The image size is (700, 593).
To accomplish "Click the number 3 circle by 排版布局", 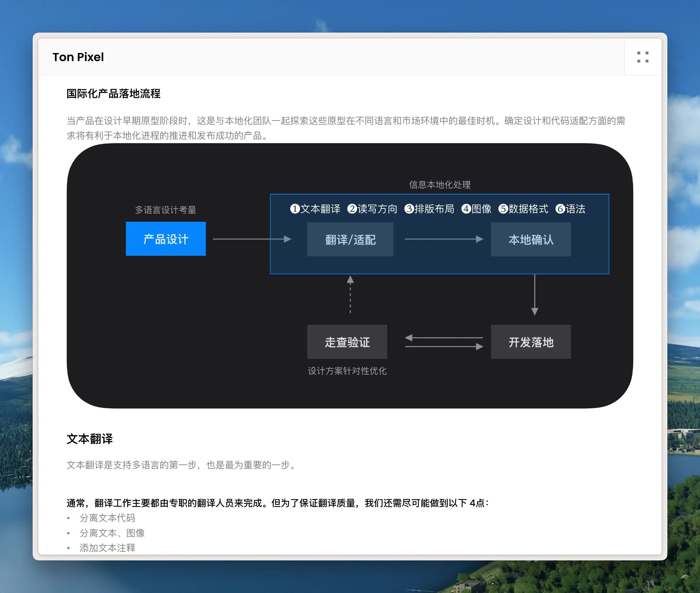I will coord(409,209).
